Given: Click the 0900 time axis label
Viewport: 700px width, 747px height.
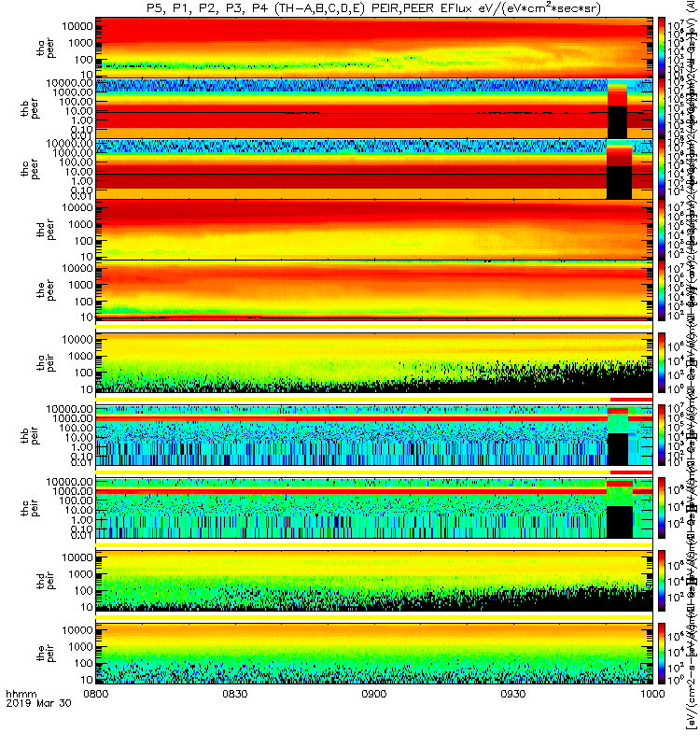Looking at the screenshot, I should tap(374, 694).
